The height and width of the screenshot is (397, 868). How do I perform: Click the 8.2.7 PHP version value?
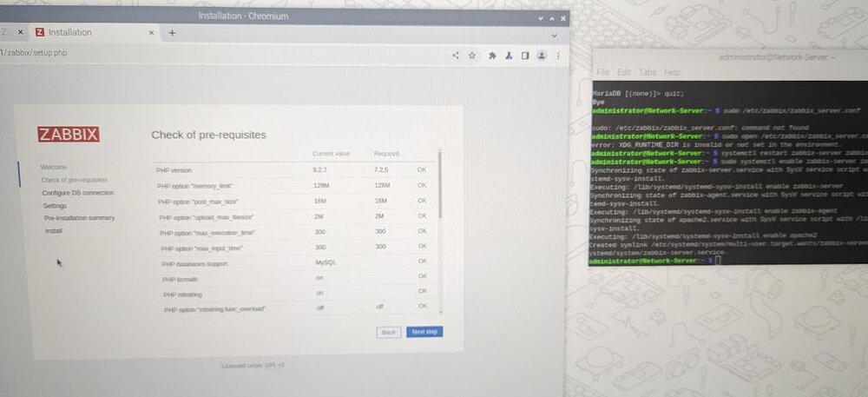tap(320, 169)
